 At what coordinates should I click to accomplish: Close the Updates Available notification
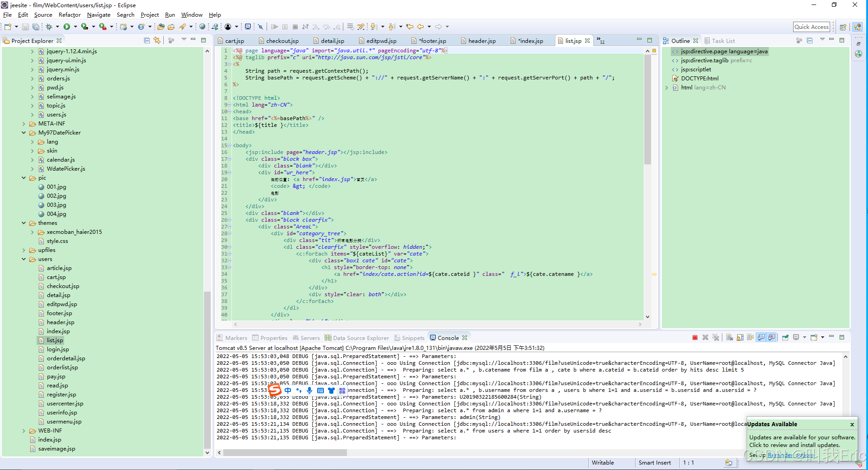(x=852, y=424)
